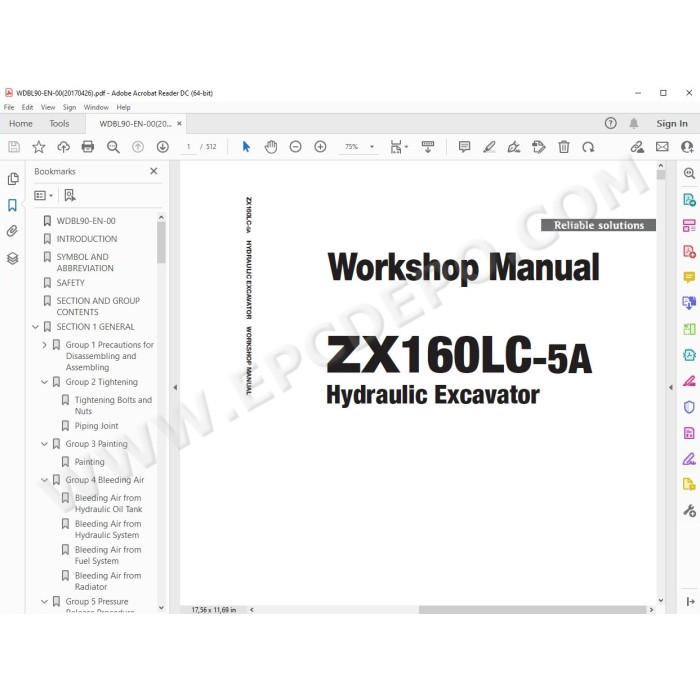Jump to INTRODUCTION bookmark
700x700 pixels.
[x=87, y=239]
